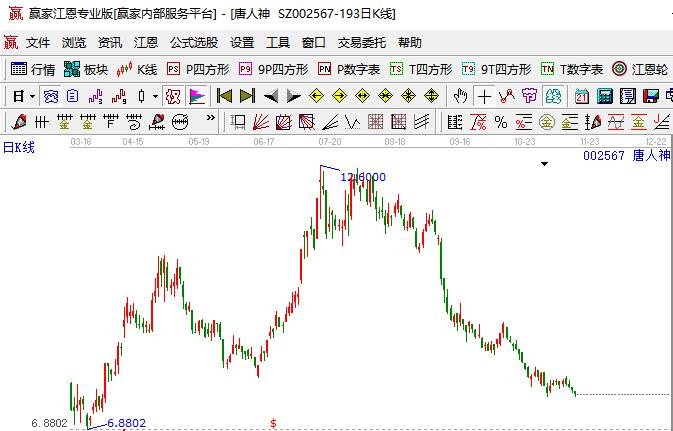Click the calendar 21 icon
Image resolution: width=673 pixels, height=431 pixels.
point(582,96)
